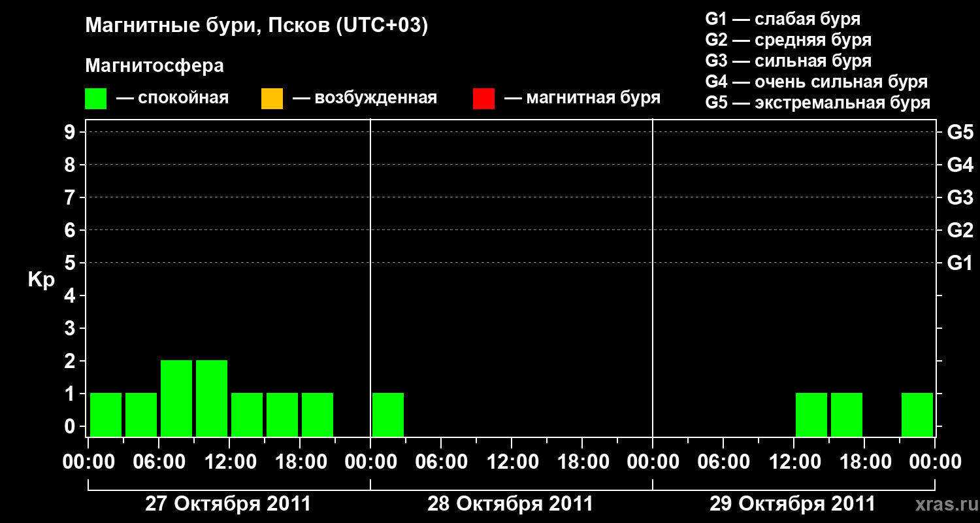Click the "Kp" axis title
The height and width of the screenshot is (523, 980).
(41, 280)
